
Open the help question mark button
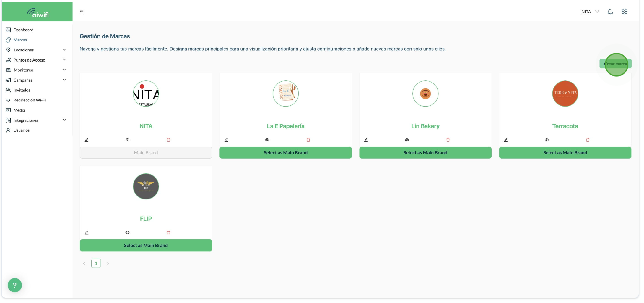click(x=15, y=285)
